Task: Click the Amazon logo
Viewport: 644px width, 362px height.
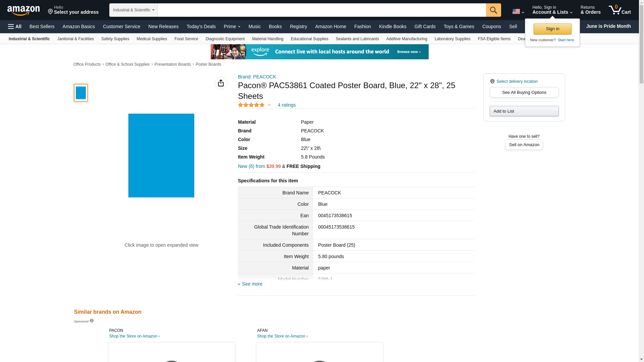Action: [23, 10]
